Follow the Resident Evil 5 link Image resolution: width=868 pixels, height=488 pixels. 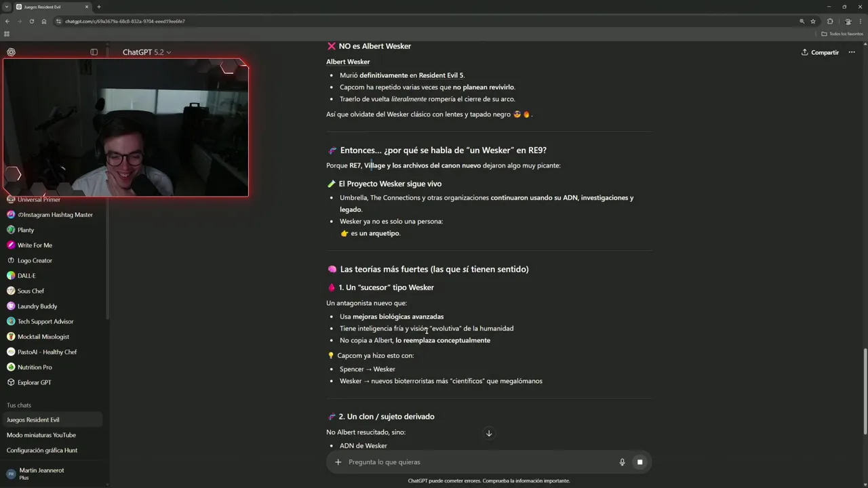tap(441, 75)
